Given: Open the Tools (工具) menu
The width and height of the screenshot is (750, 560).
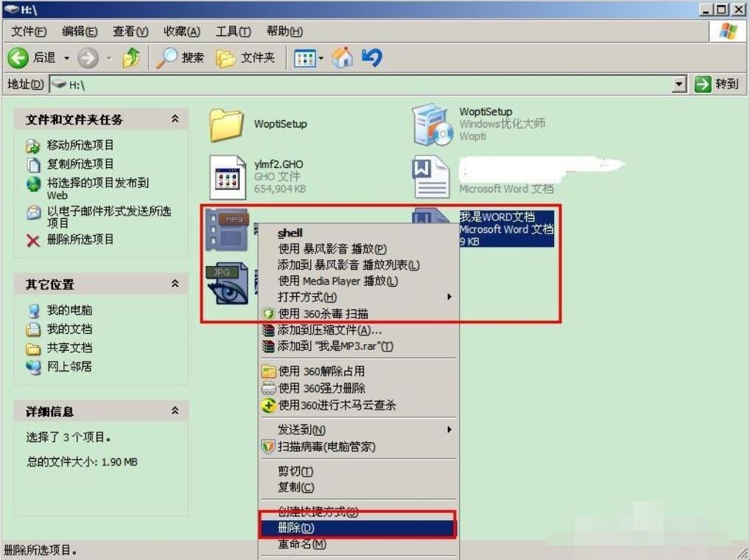Looking at the screenshot, I should point(233,31).
